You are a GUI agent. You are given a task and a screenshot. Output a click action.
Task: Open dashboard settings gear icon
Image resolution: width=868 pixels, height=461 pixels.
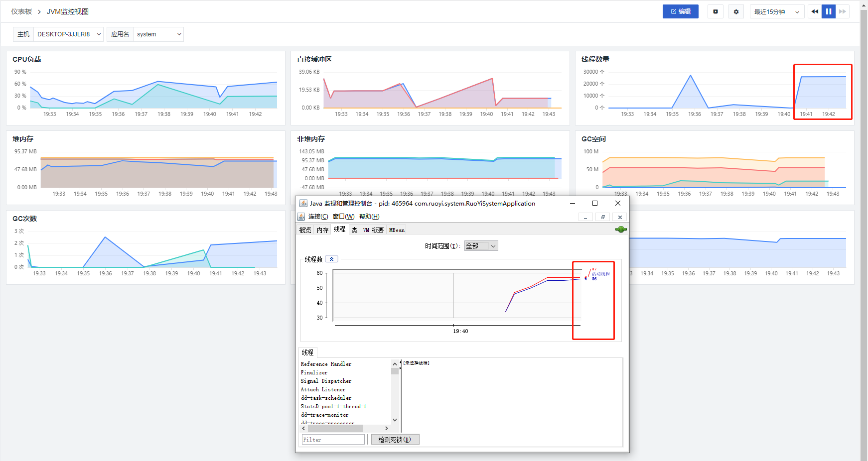point(736,11)
